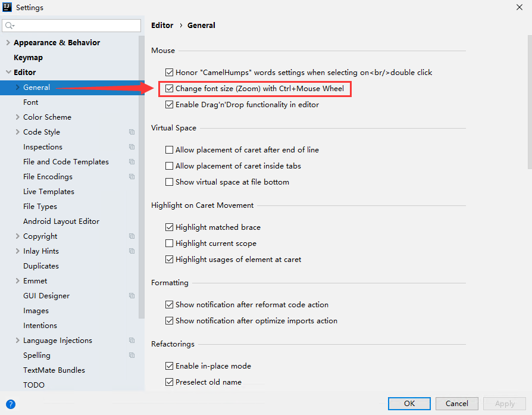The image size is (532, 415).
Task: Toggle Highlight usages of element at caret
Action: (169, 260)
